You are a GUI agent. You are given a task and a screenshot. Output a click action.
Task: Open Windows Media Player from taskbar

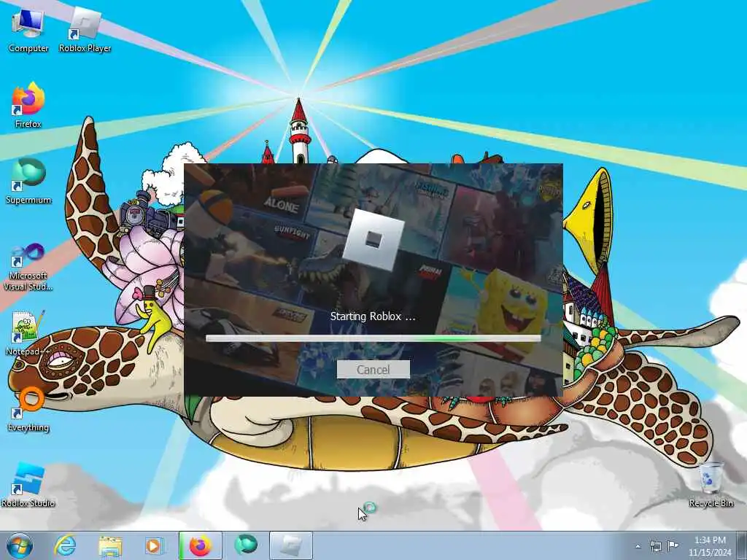click(154, 545)
